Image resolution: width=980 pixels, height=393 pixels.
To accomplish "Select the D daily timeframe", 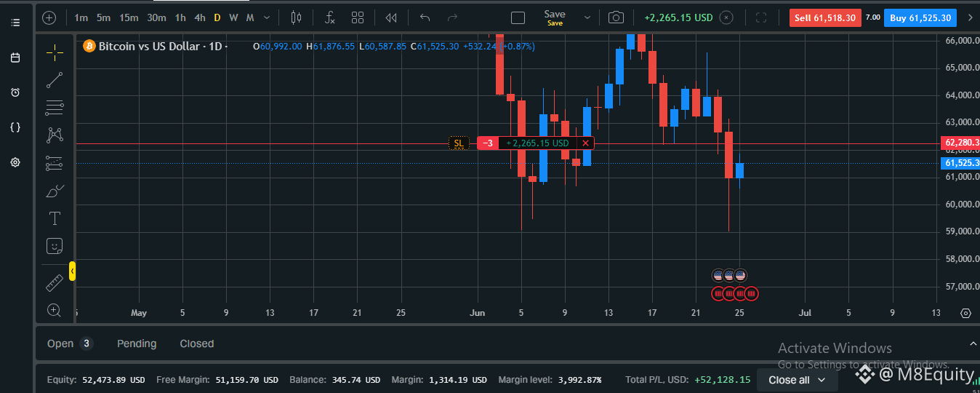I will click(x=217, y=17).
